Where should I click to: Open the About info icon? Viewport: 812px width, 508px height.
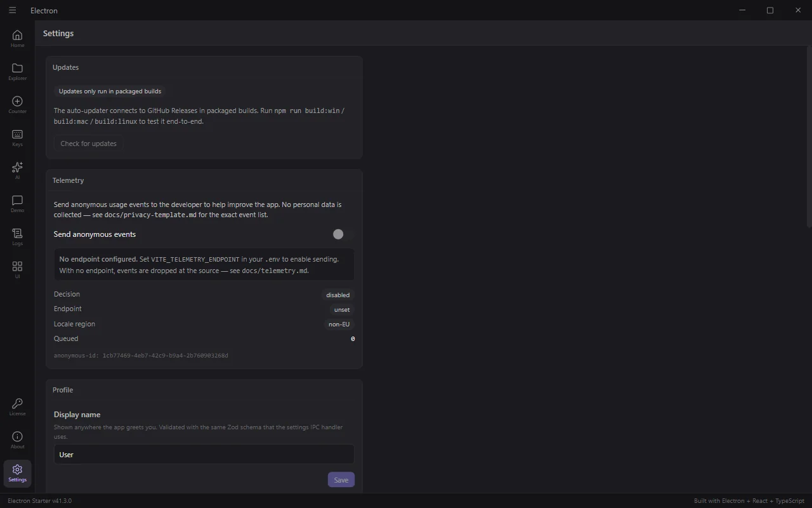click(x=17, y=440)
